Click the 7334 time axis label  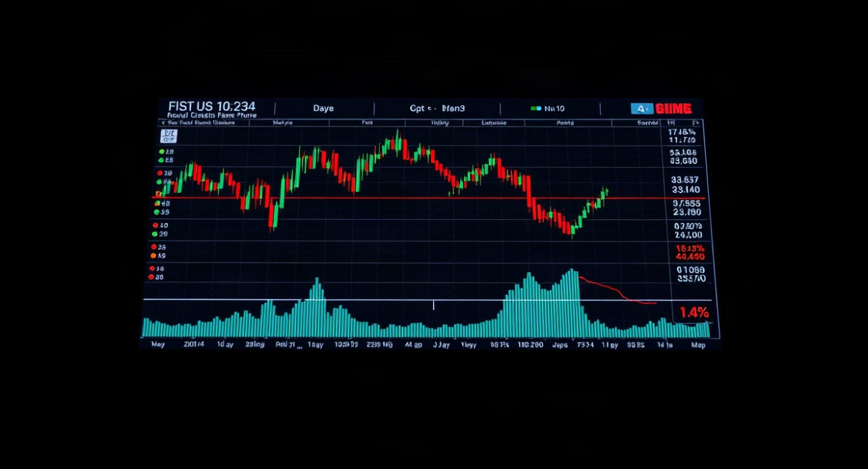[x=587, y=345]
